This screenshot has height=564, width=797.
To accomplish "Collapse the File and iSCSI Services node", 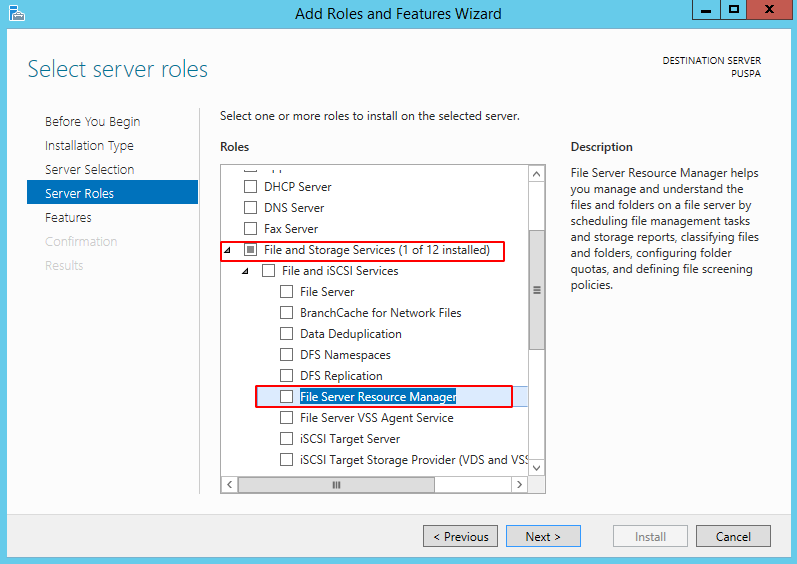I will coord(245,271).
